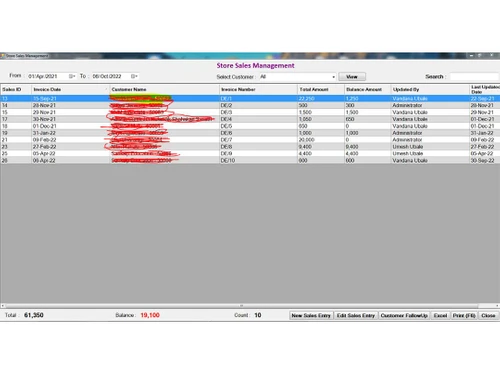The image size is (500, 375).
Task: Click invoice date 31-Jan-22 cell
Action: point(70,133)
